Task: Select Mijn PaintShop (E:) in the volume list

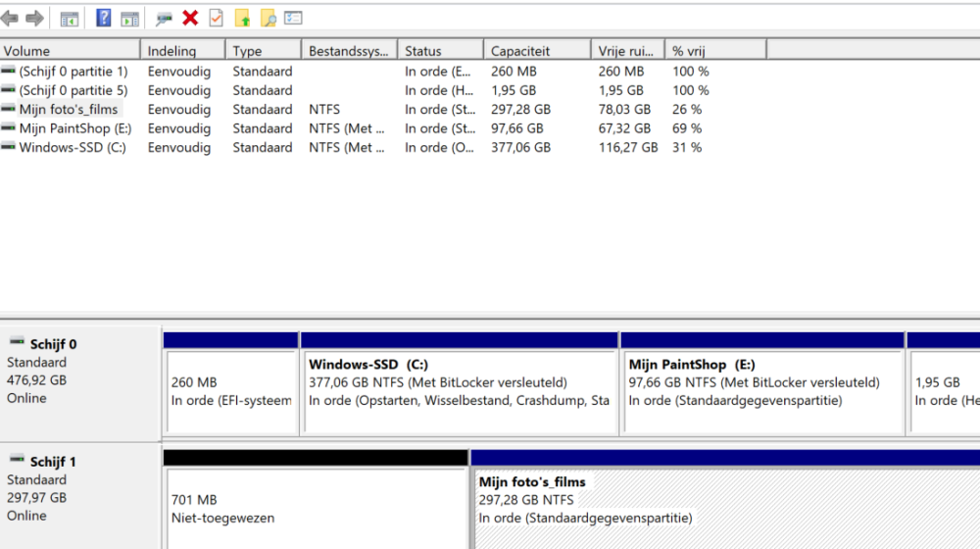Action: (x=75, y=128)
